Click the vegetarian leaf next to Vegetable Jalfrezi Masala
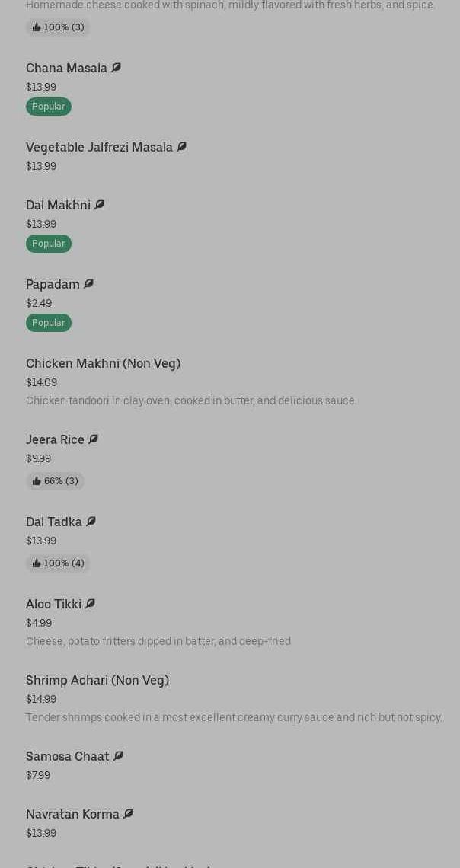 (x=181, y=147)
